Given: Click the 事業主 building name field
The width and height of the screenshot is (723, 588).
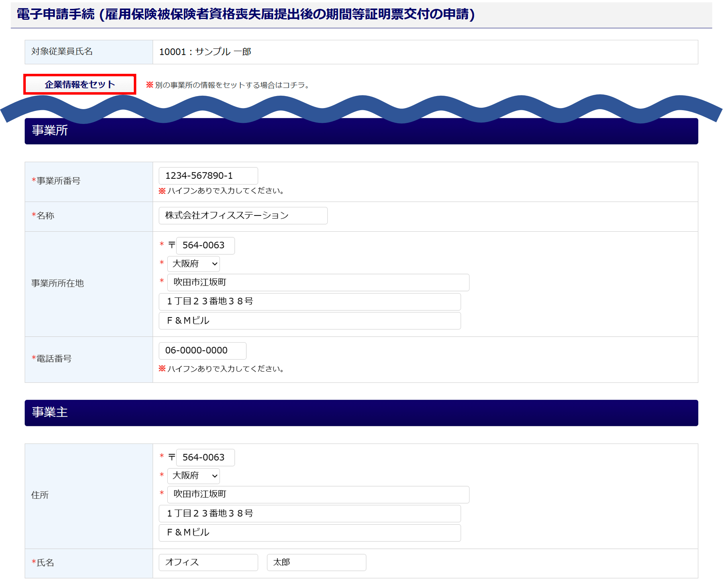Looking at the screenshot, I should 310,533.
